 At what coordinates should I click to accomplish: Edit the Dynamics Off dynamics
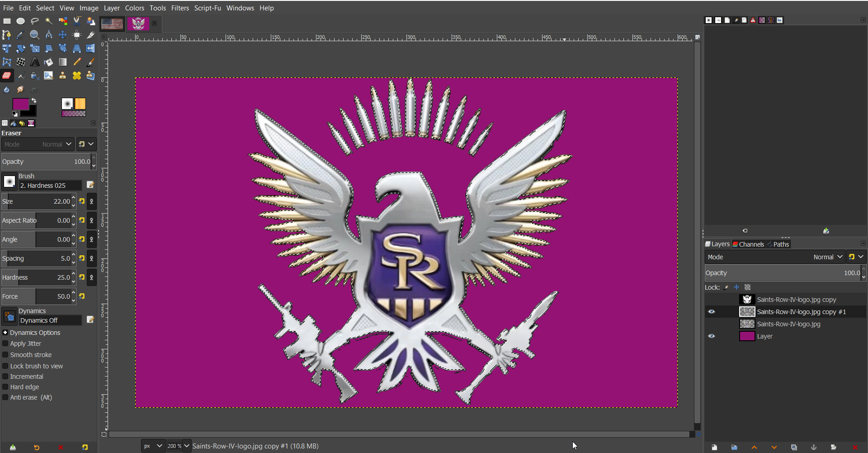click(90, 319)
